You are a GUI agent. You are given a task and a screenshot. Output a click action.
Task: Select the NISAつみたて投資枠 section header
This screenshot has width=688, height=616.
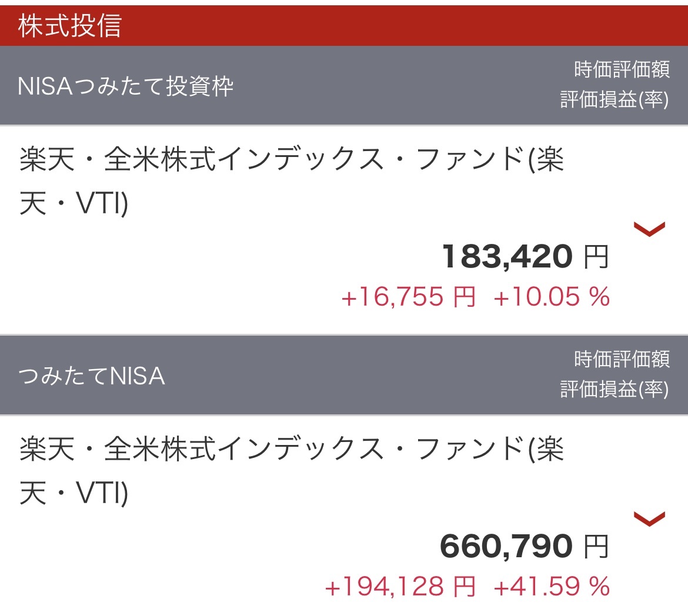tap(126, 86)
